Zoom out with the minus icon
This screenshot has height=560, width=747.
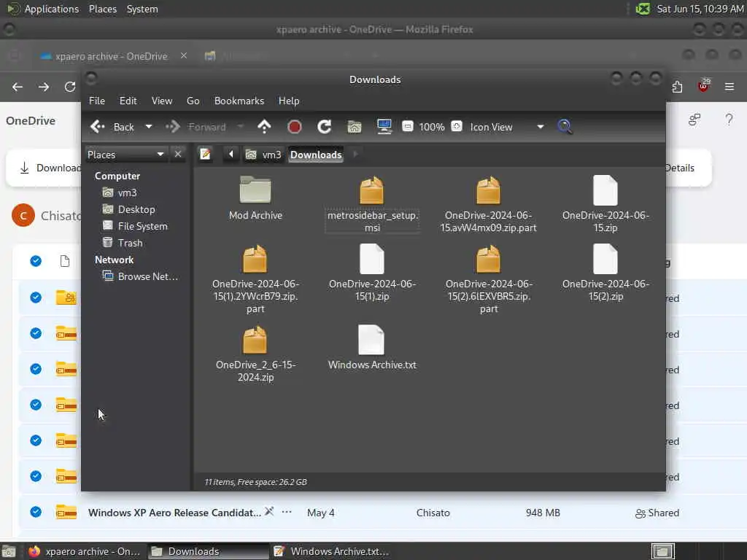click(408, 126)
